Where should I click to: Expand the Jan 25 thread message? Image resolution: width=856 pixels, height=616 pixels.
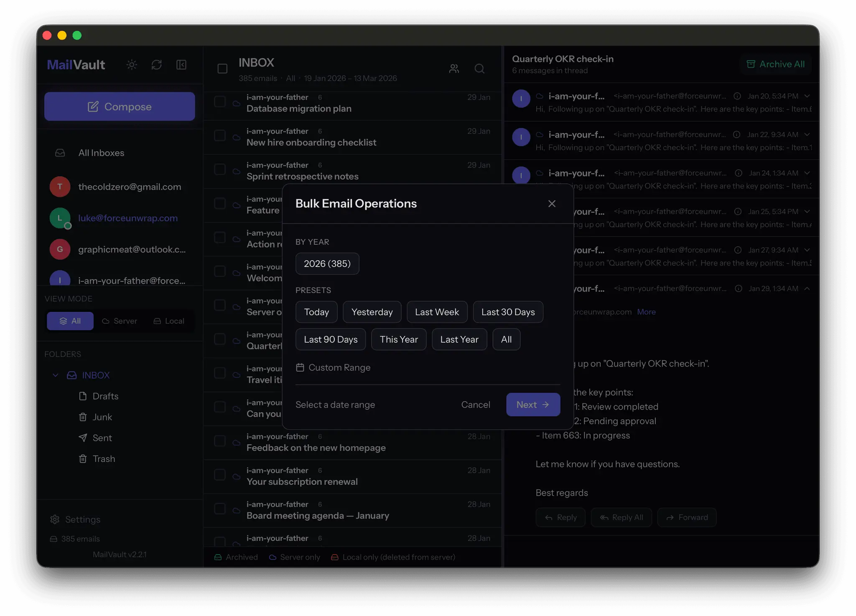pos(807,211)
